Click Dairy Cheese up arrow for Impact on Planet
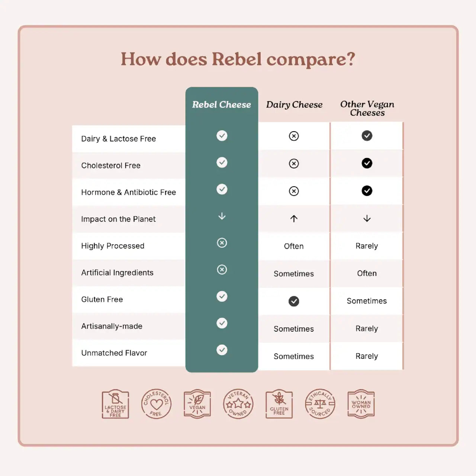The height and width of the screenshot is (476, 476). pyautogui.click(x=294, y=219)
